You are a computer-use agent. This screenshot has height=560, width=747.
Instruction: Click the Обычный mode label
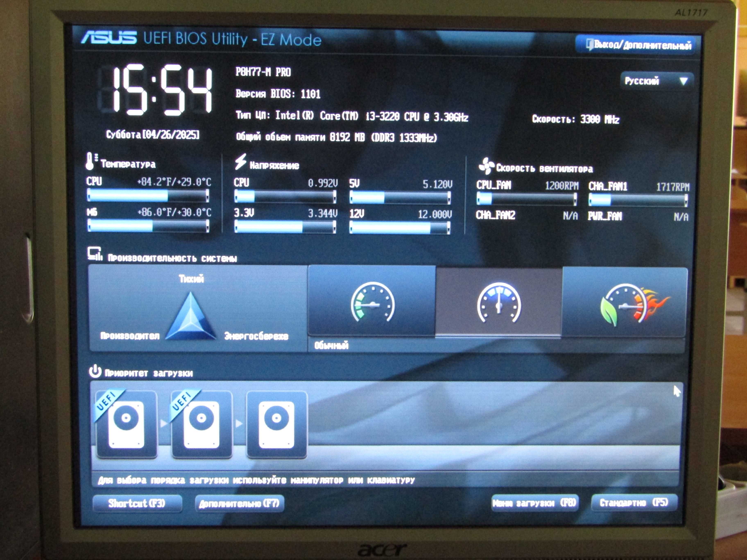pos(331,345)
